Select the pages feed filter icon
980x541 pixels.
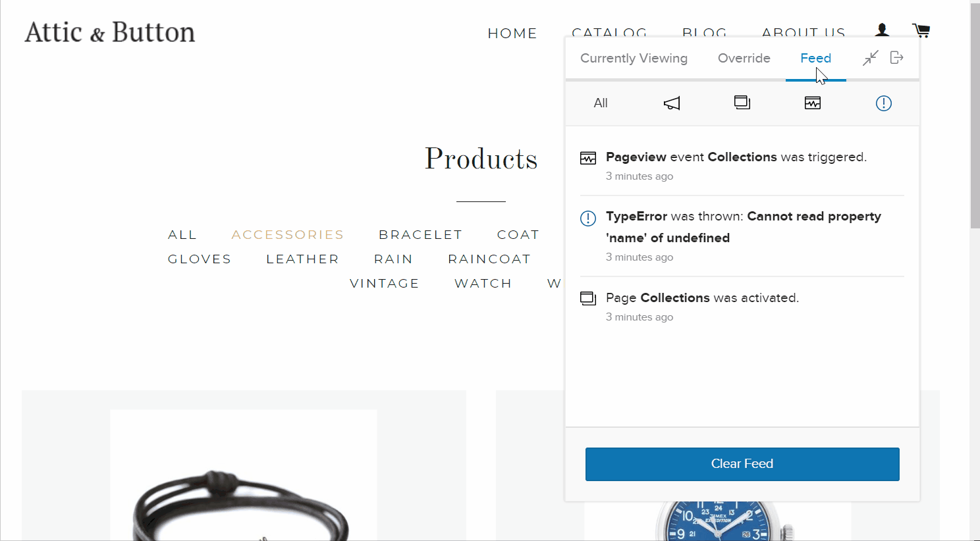pos(742,103)
